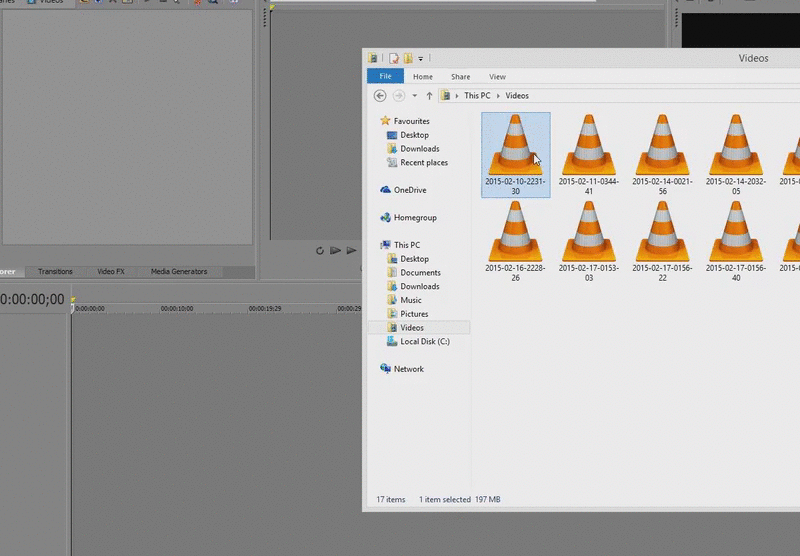Select video file 2015-02-14-2032-05
Image resolution: width=800 pixels, height=556 pixels.
[736, 155]
